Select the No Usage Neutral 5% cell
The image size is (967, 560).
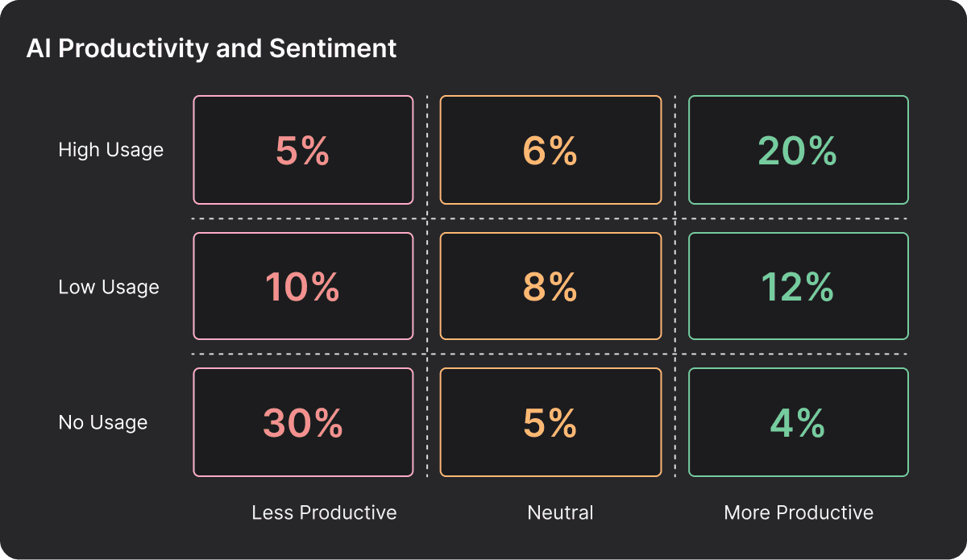(x=550, y=422)
